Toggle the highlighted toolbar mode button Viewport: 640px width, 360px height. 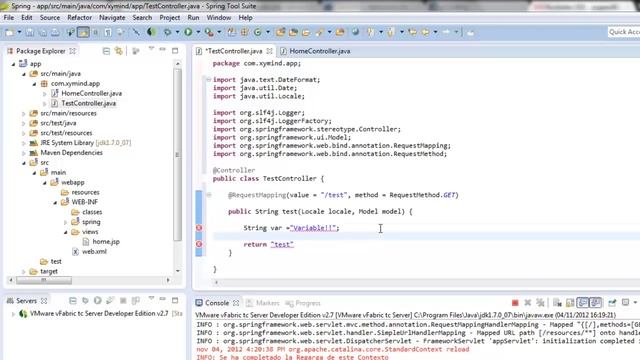83,32
